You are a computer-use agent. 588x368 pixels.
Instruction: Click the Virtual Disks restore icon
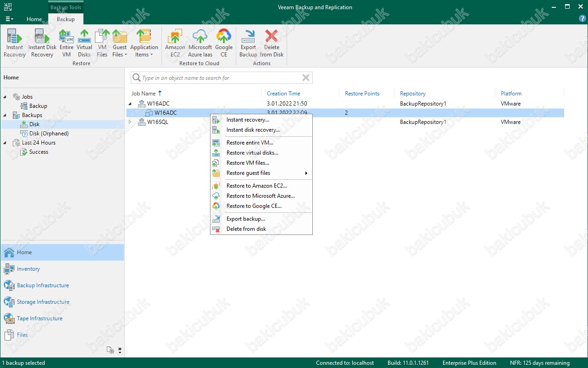point(84,43)
